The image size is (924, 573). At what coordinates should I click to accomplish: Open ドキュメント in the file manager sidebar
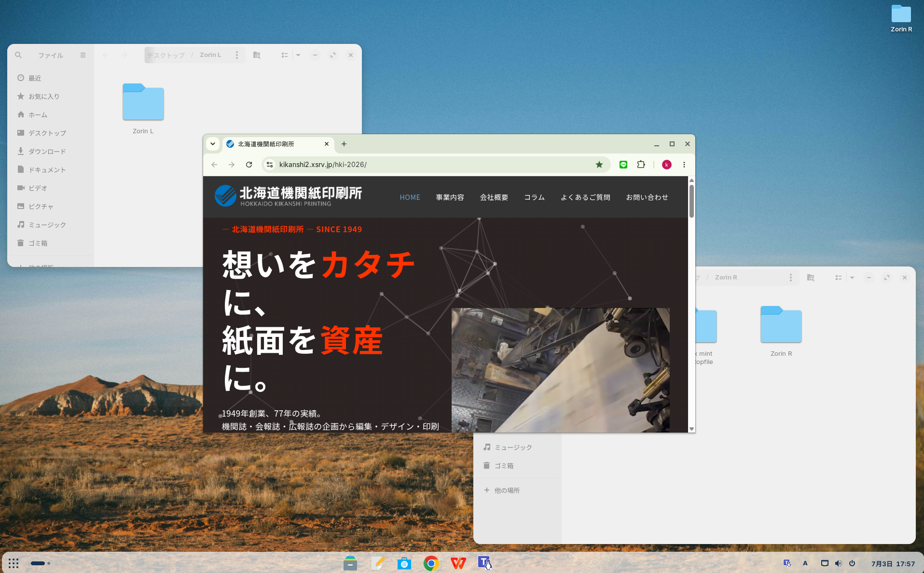[51, 170]
